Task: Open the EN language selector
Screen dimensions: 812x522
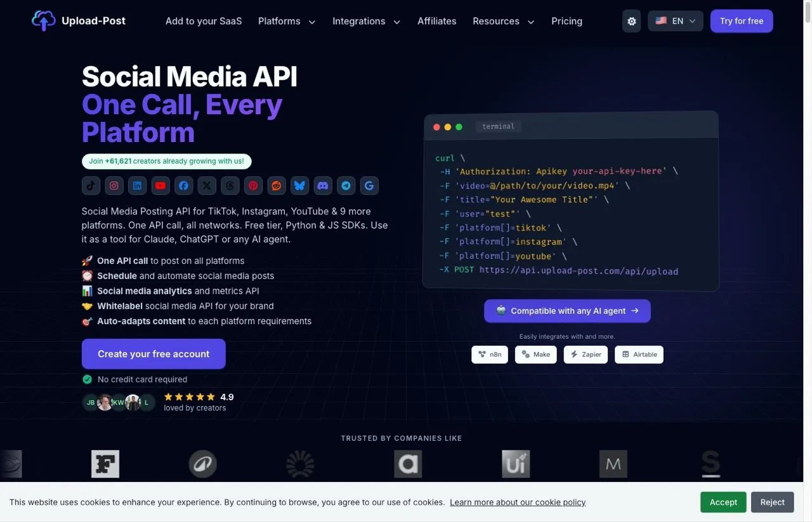Action: pyautogui.click(x=676, y=21)
